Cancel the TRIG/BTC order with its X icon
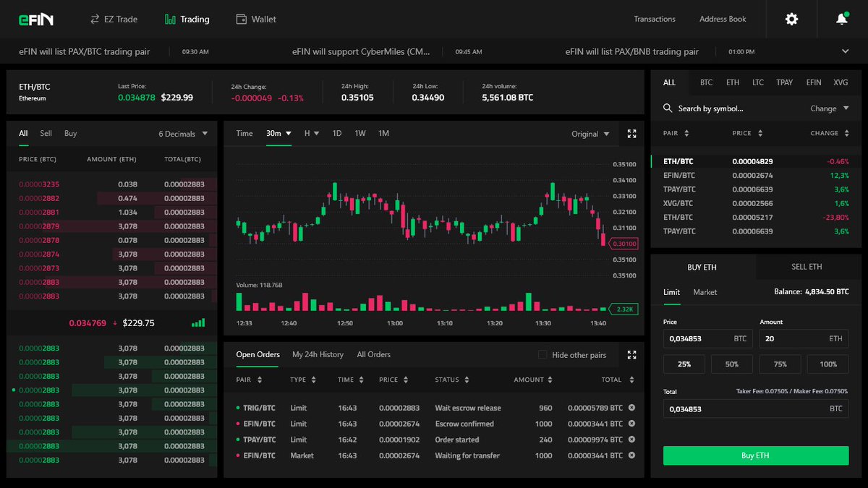868x488 pixels. (x=631, y=408)
